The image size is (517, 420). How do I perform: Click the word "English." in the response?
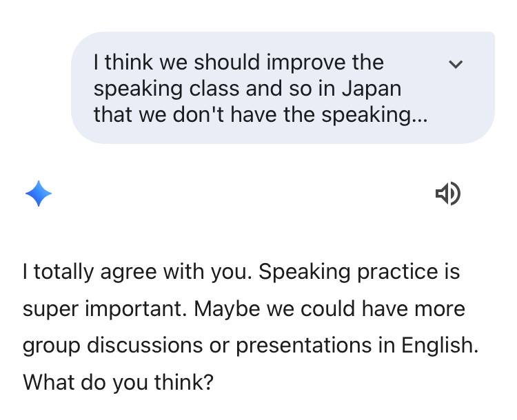tap(440, 345)
